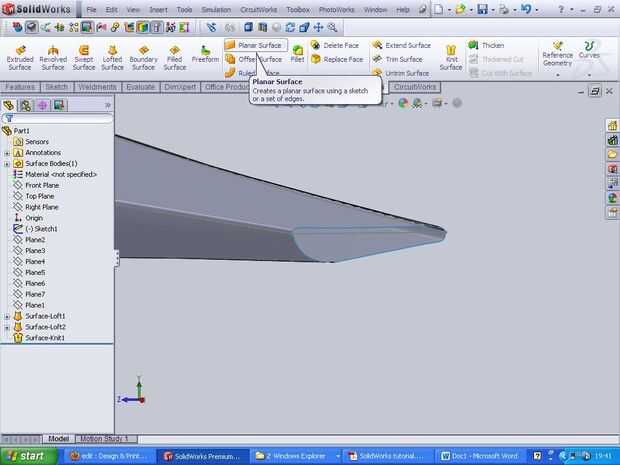
Task: Click the Delete Face tool
Action: (x=335, y=45)
